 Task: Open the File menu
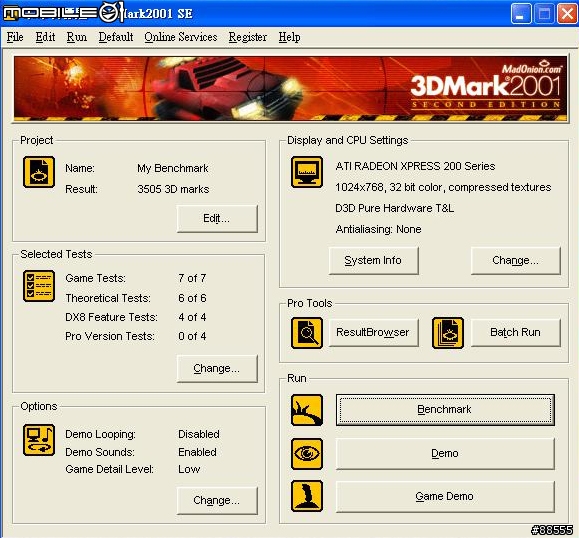point(15,37)
